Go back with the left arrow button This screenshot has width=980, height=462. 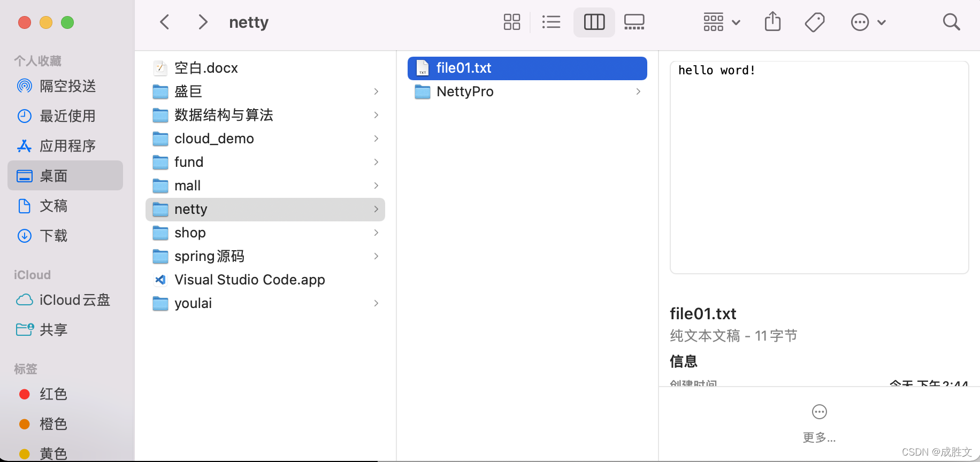165,22
